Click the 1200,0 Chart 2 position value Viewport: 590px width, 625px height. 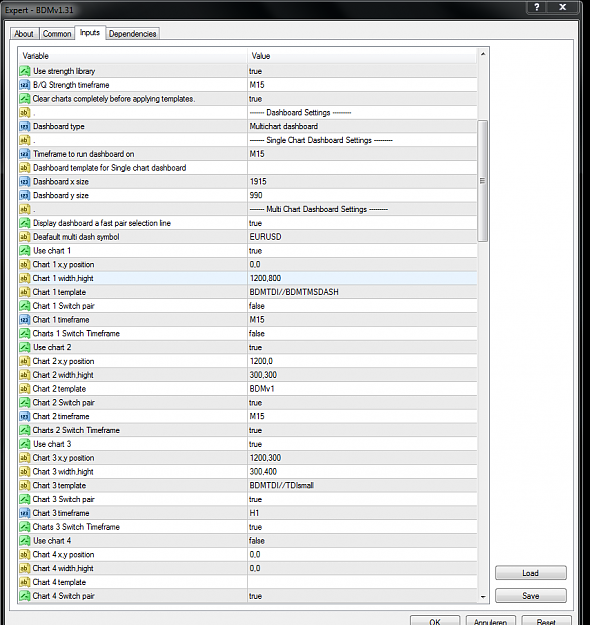(x=261, y=361)
